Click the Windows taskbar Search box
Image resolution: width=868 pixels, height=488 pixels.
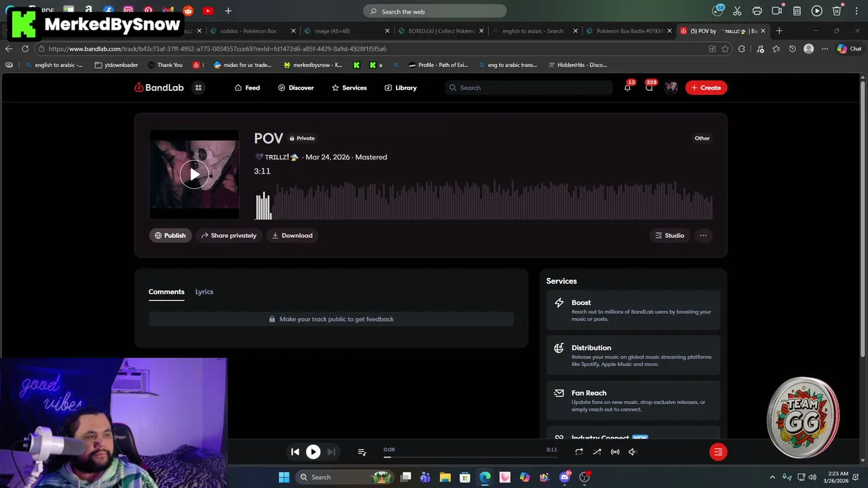(x=344, y=477)
